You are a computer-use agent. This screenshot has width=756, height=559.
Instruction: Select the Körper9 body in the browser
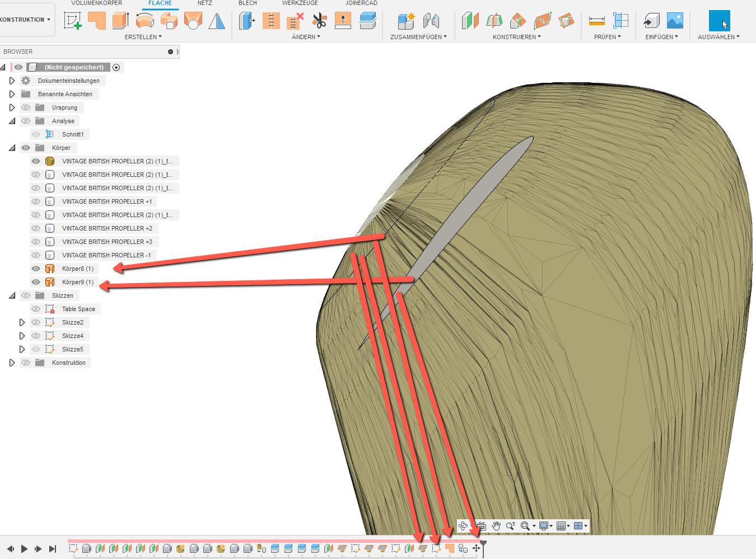tap(77, 282)
